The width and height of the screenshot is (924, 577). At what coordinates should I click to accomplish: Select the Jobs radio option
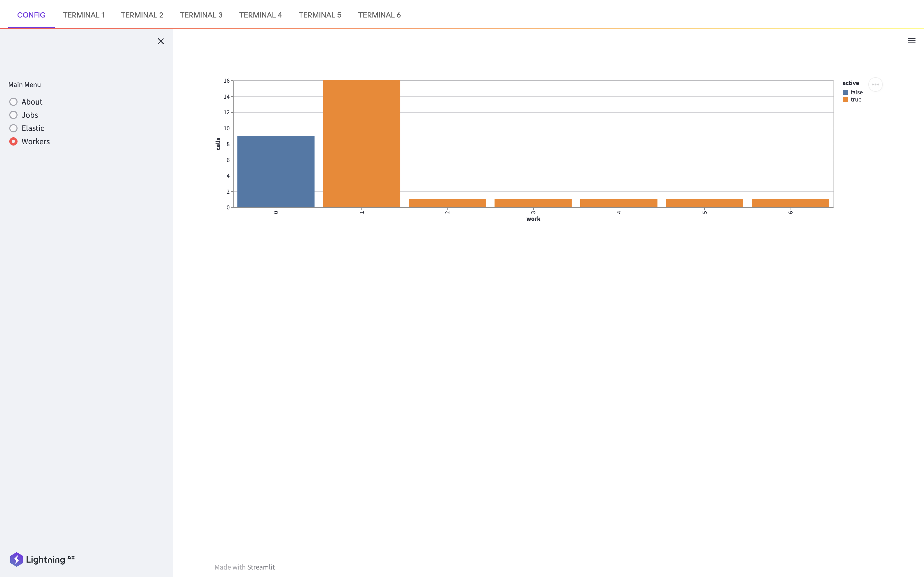[13, 115]
